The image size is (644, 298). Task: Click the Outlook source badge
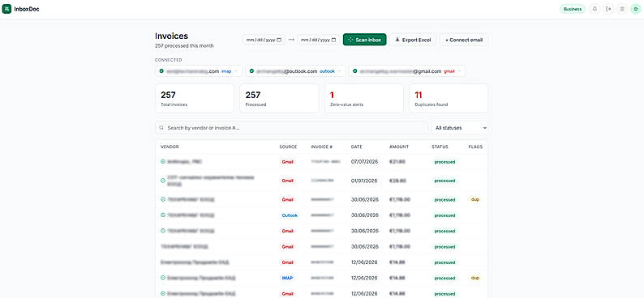click(290, 215)
